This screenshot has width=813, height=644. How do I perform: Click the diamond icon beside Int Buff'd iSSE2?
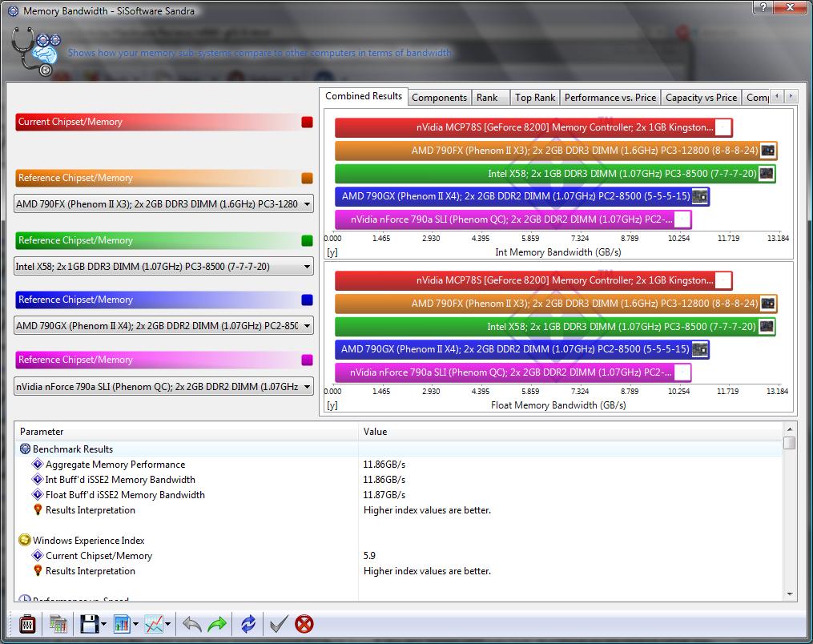pos(38,480)
